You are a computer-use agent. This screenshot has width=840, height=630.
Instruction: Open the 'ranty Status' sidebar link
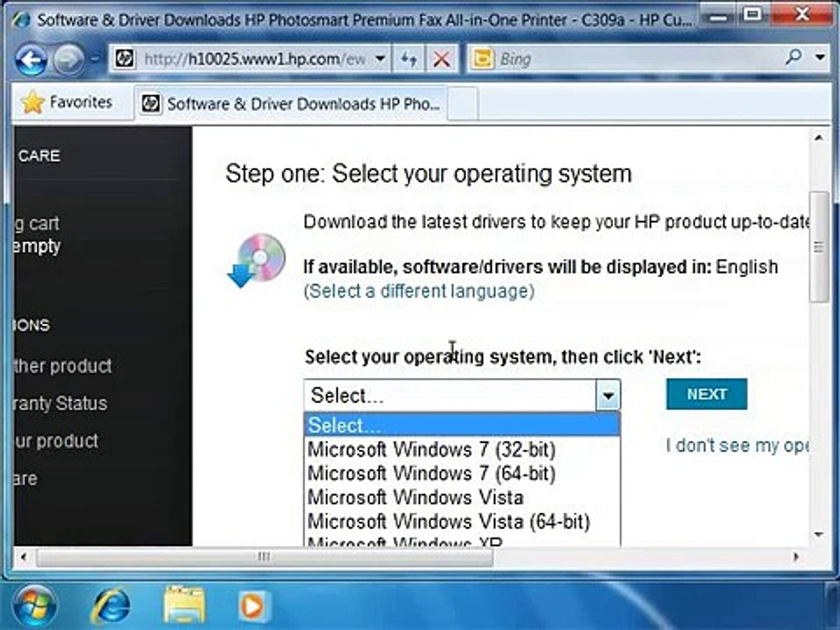click(61, 403)
